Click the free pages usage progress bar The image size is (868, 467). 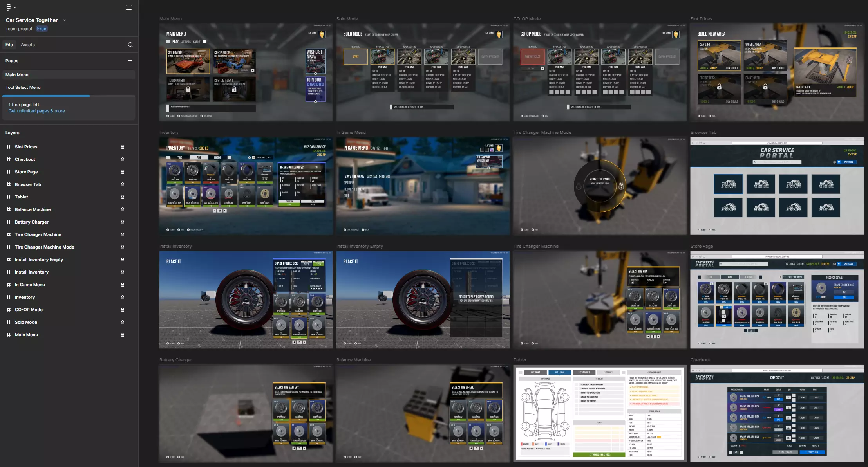pos(69,96)
